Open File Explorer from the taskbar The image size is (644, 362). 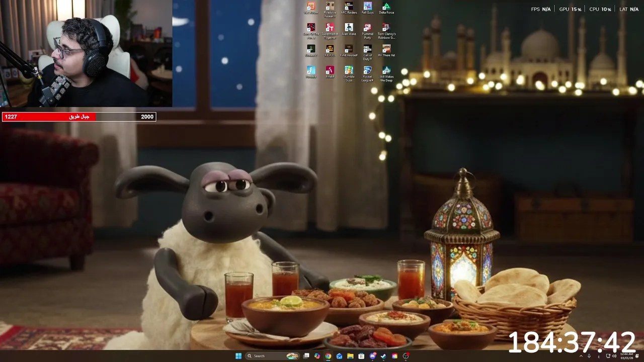pyautogui.click(x=350, y=356)
